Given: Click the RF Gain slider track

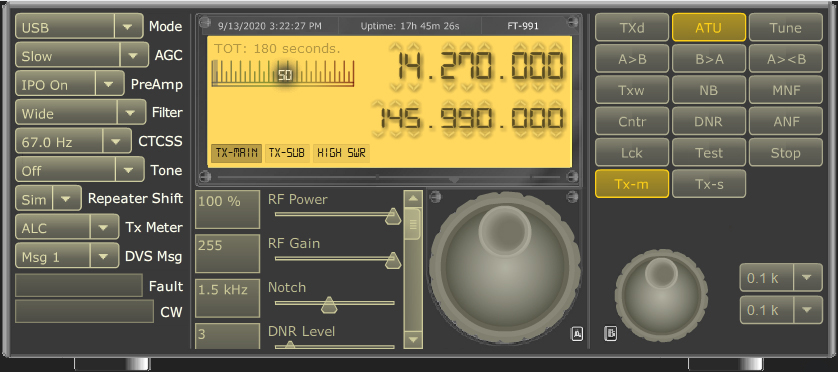Looking at the screenshot, I should (x=335, y=258).
